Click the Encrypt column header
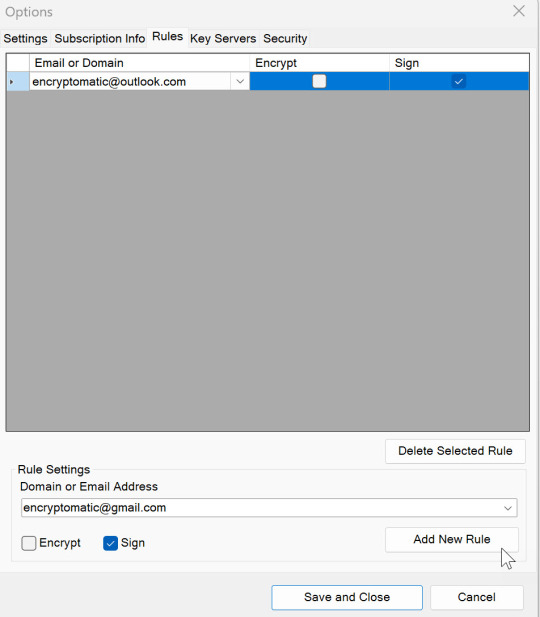 [x=319, y=63]
